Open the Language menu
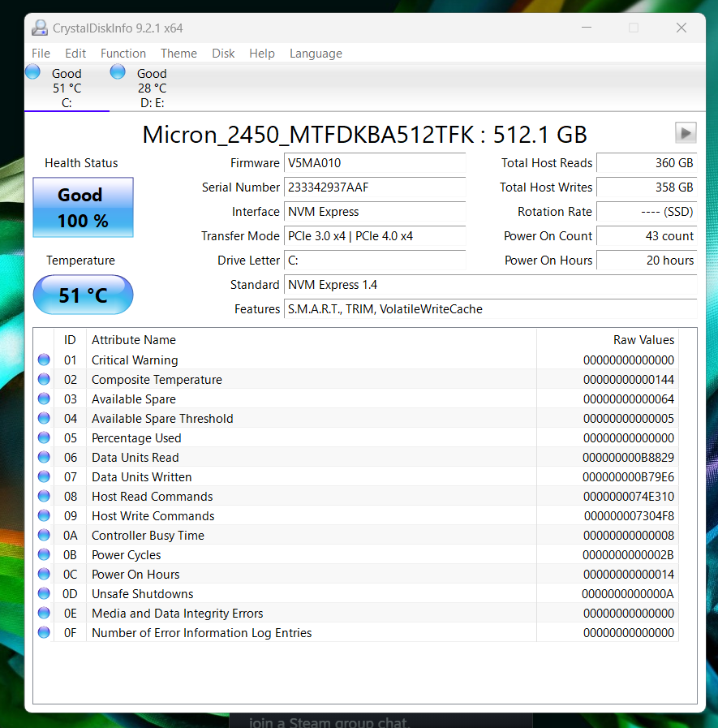This screenshot has height=728, width=718. click(316, 54)
